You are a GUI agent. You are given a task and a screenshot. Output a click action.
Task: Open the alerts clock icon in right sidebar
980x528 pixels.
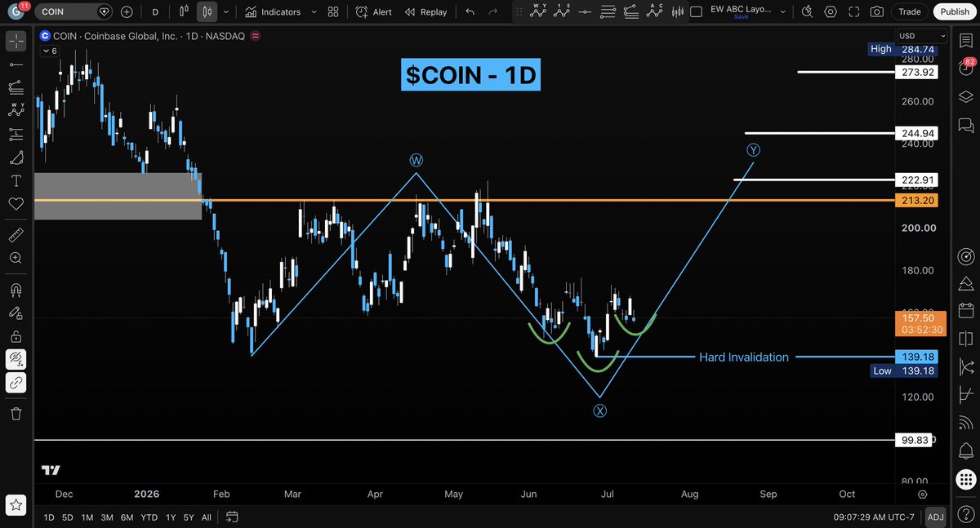pos(965,66)
